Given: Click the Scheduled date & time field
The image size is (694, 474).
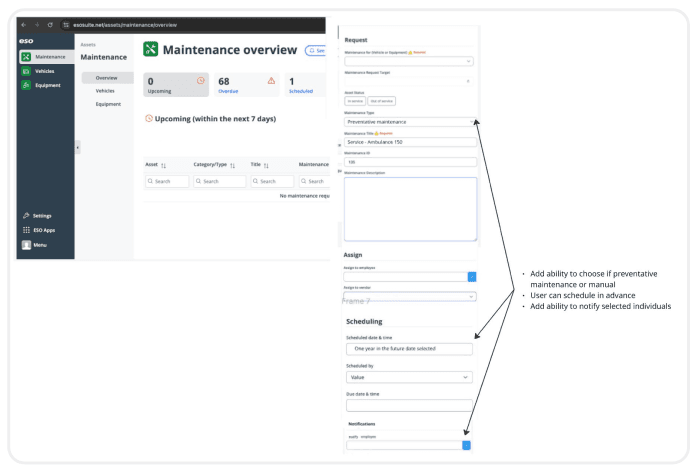Looking at the screenshot, I should 409,349.
